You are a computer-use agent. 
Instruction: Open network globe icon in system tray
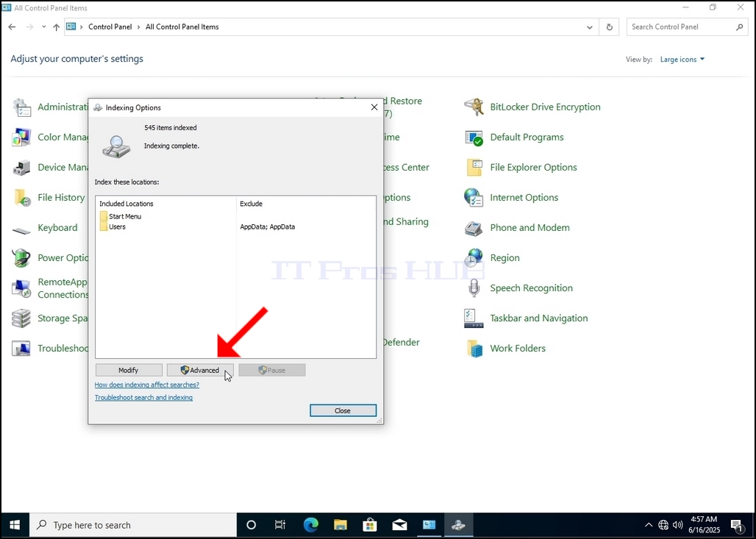(663, 525)
